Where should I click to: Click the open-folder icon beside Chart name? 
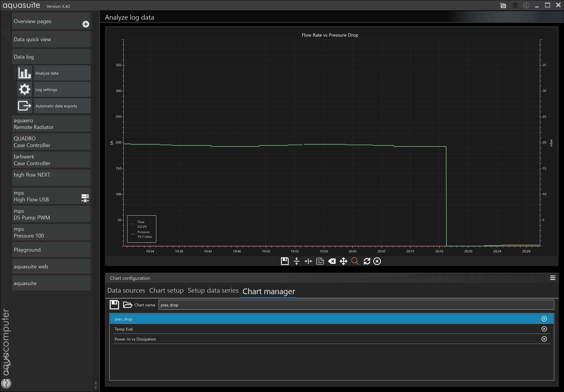[127, 305]
